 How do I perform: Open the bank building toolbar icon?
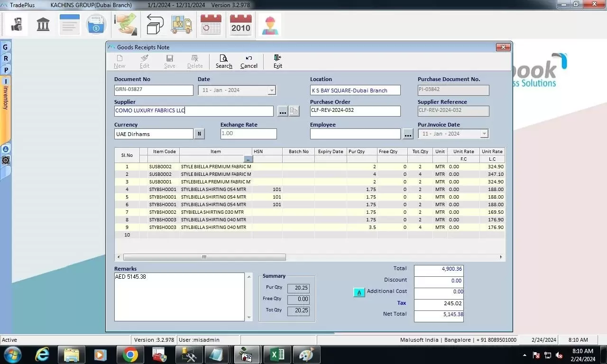pos(43,24)
